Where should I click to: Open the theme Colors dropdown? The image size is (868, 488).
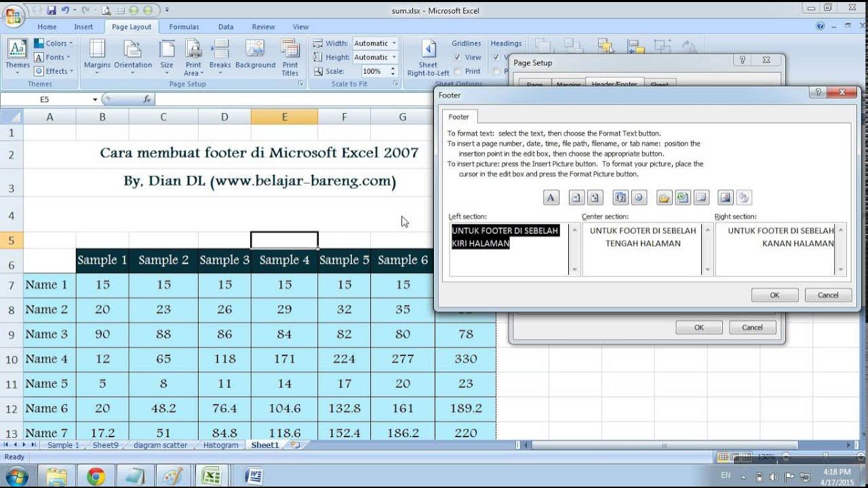click(x=54, y=43)
